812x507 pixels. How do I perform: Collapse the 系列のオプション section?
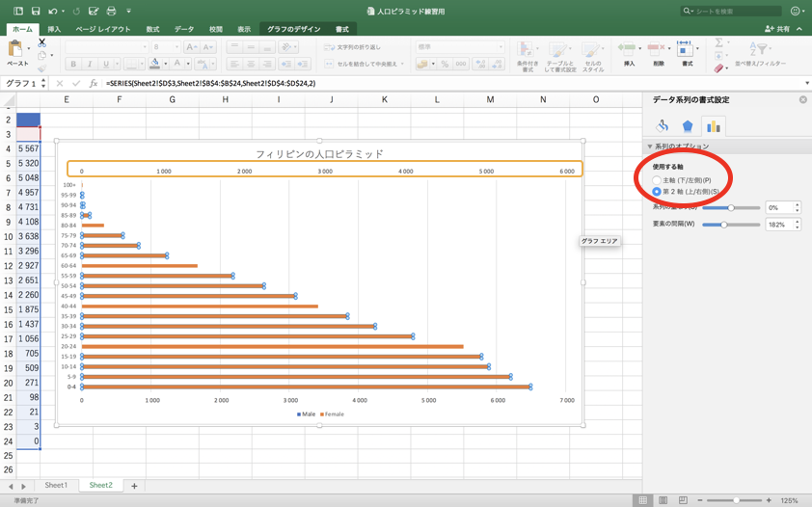point(650,147)
